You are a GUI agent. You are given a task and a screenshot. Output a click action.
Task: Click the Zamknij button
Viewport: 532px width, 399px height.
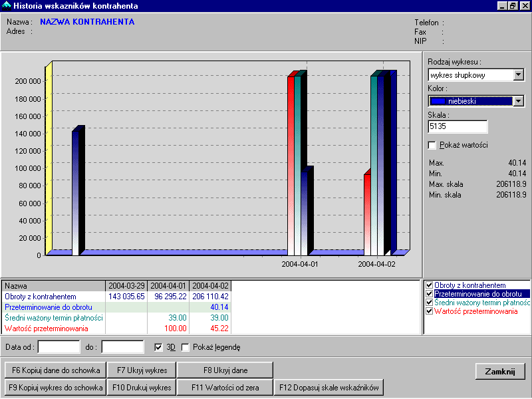point(500,371)
